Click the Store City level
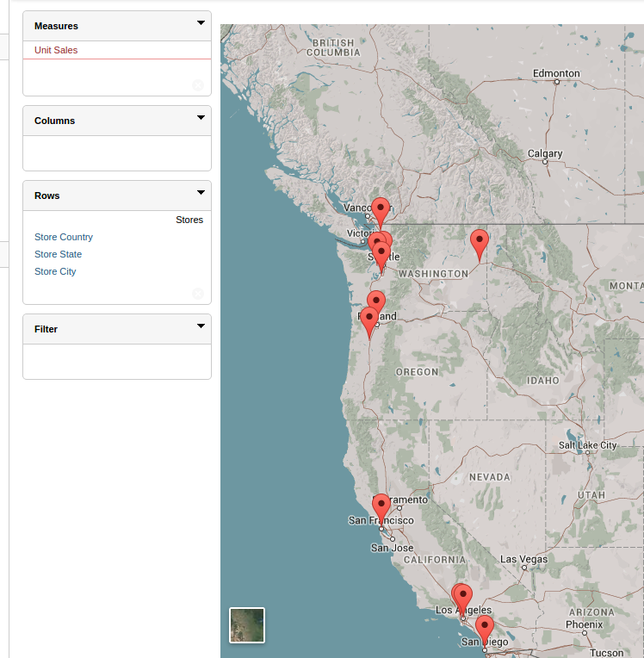644x658 pixels. pyautogui.click(x=55, y=271)
